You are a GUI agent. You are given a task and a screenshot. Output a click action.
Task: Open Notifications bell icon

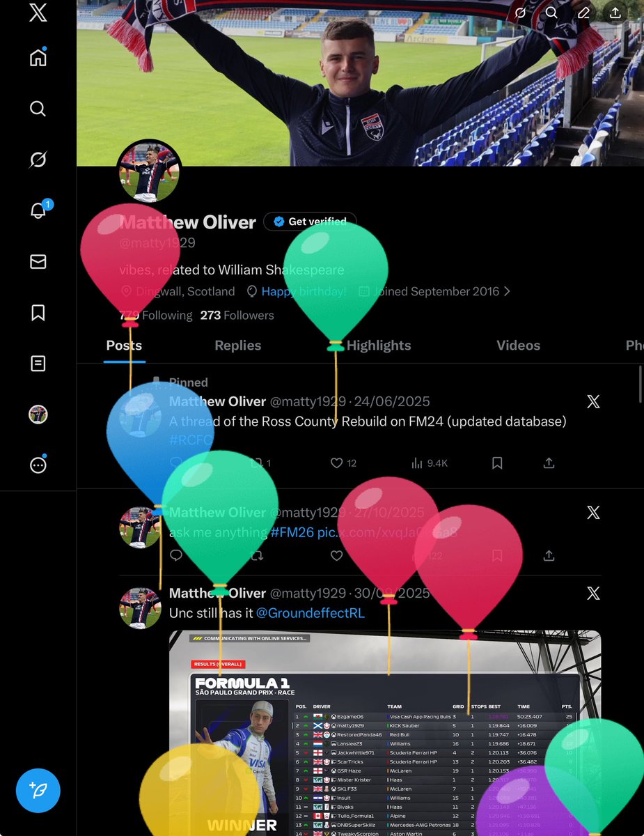click(39, 210)
